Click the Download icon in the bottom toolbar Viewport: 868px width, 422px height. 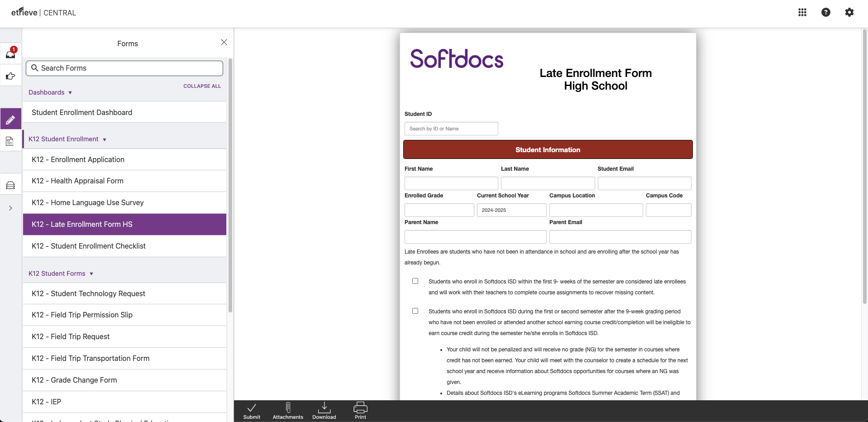pyautogui.click(x=324, y=410)
